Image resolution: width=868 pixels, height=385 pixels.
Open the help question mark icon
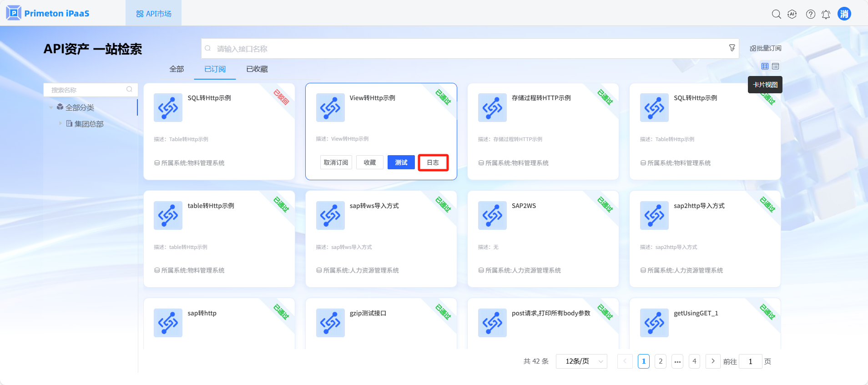tap(810, 14)
